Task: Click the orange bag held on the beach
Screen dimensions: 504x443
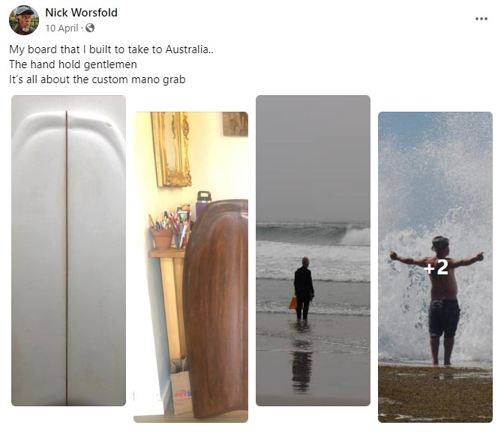Action: pos(292,303)
